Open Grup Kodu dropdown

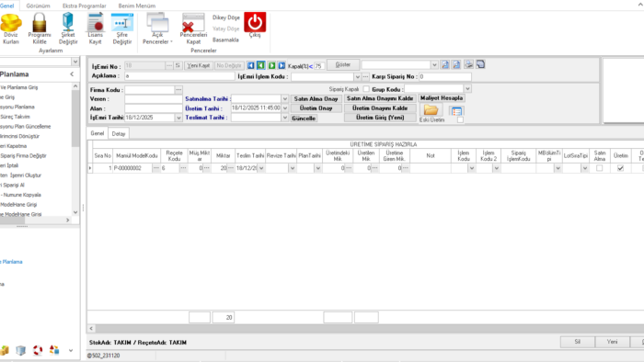(x=467, y=88)
